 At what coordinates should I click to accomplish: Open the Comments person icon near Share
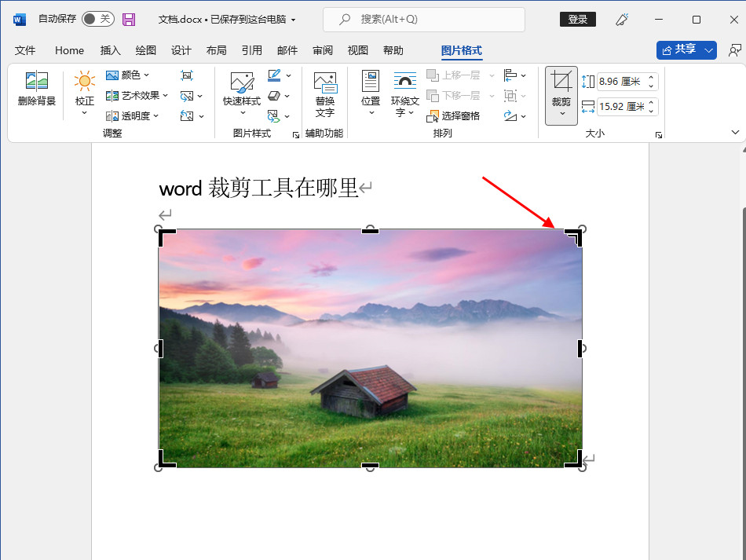pyautogui.click(x=734, y=50)
